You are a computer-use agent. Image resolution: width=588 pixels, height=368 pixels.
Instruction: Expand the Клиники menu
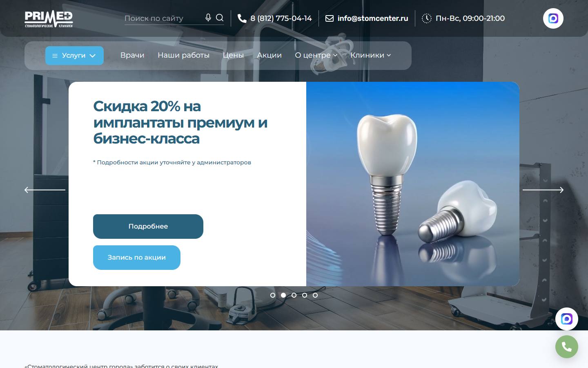(x=371, y=55)
